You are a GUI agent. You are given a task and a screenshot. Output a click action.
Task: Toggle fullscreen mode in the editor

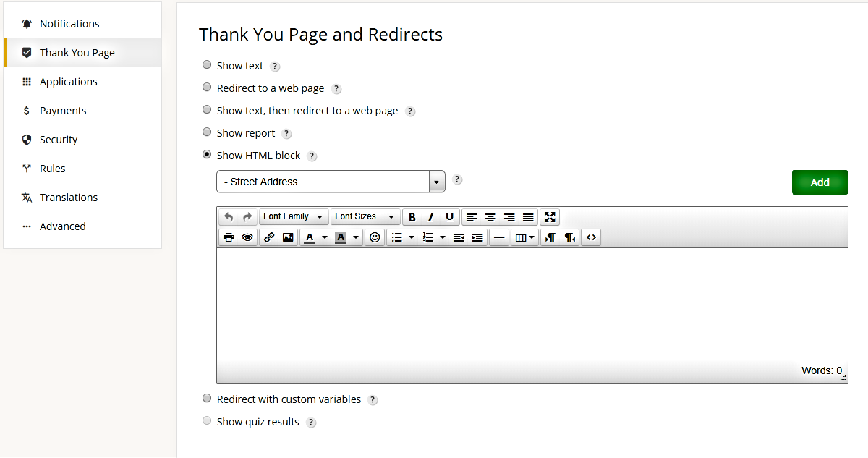550,216
